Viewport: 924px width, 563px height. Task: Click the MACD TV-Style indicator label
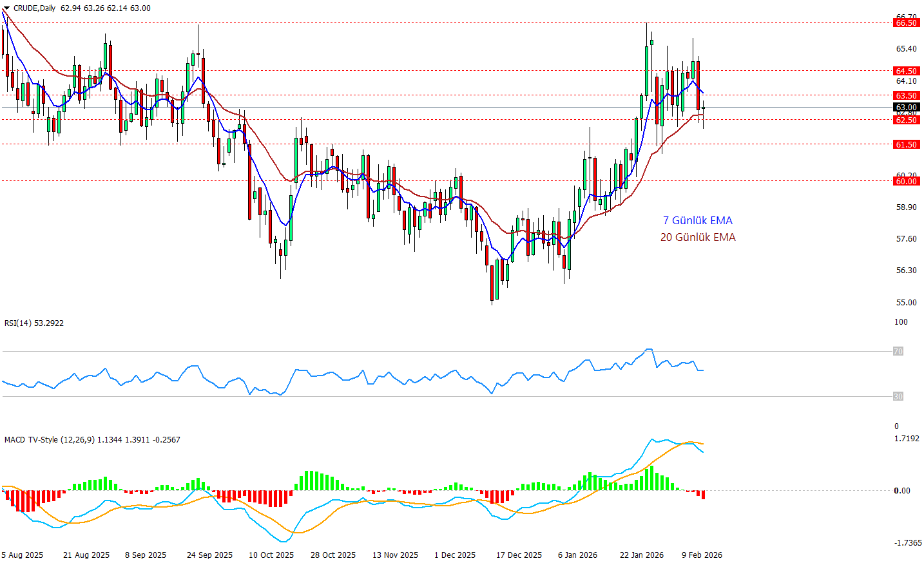50,440
